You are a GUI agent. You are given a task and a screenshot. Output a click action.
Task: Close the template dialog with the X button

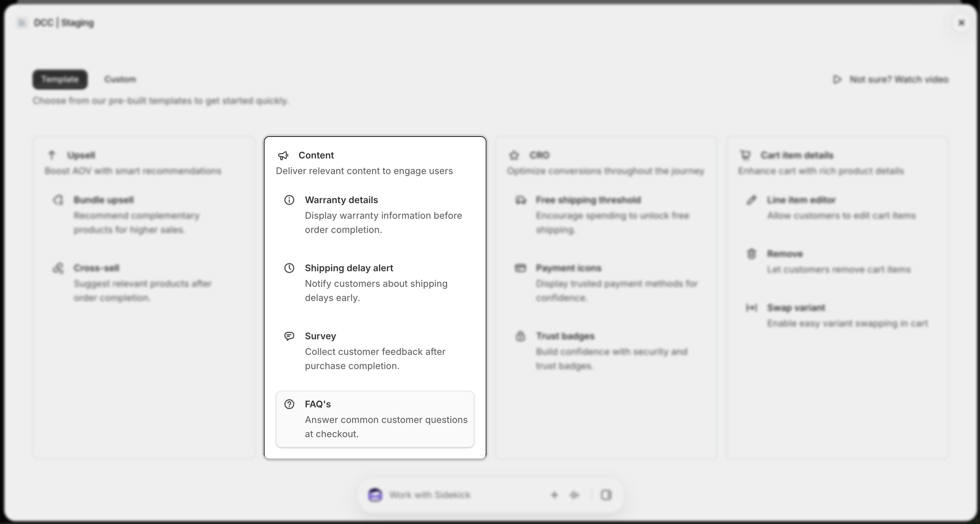point(961,23)
